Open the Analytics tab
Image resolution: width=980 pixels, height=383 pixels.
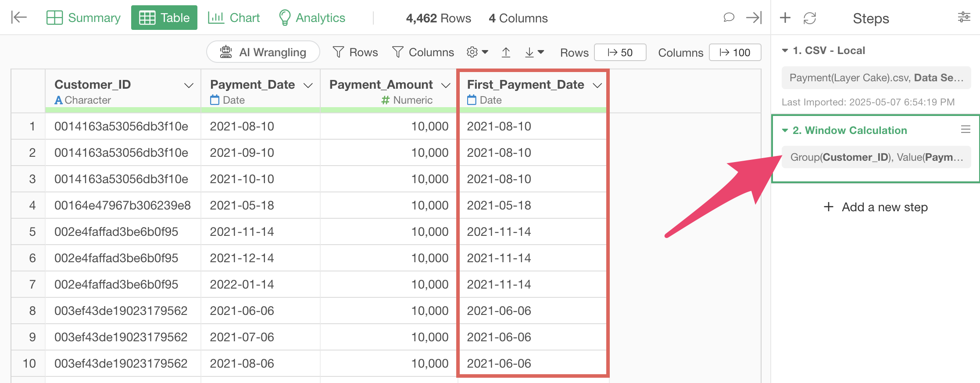(x=312, y=18)
